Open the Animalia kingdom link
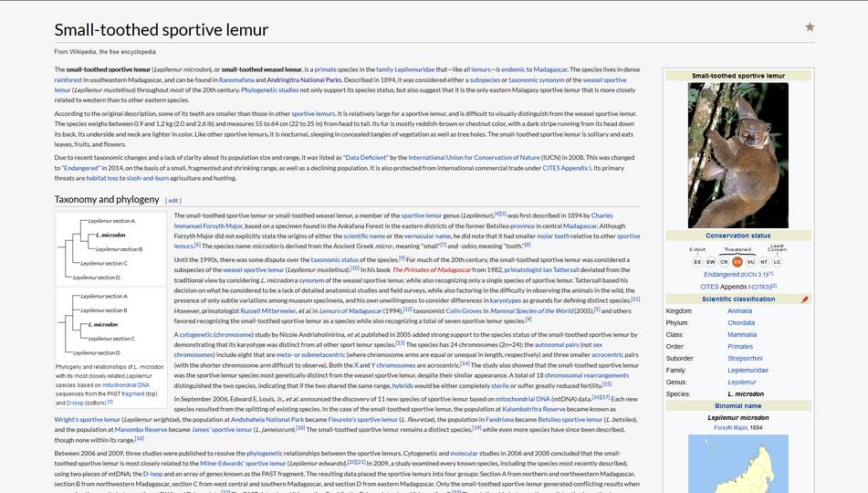 739,310
